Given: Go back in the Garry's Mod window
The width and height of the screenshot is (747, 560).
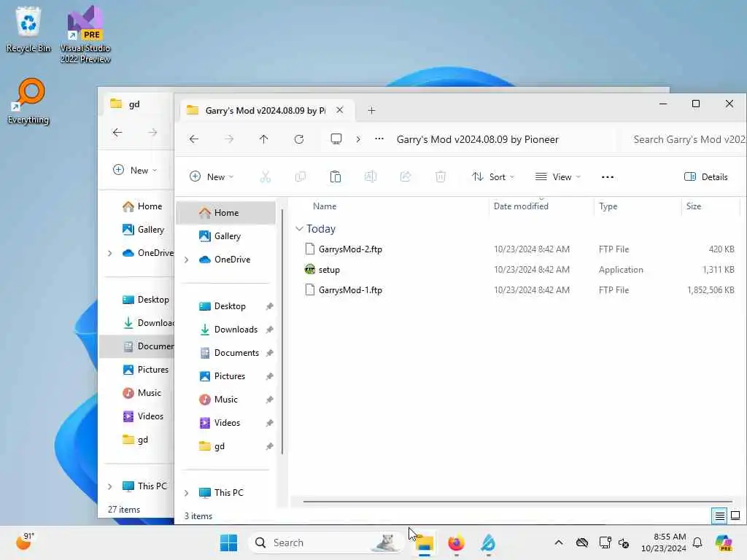Looking at the screenshot, I should point(193,139).
